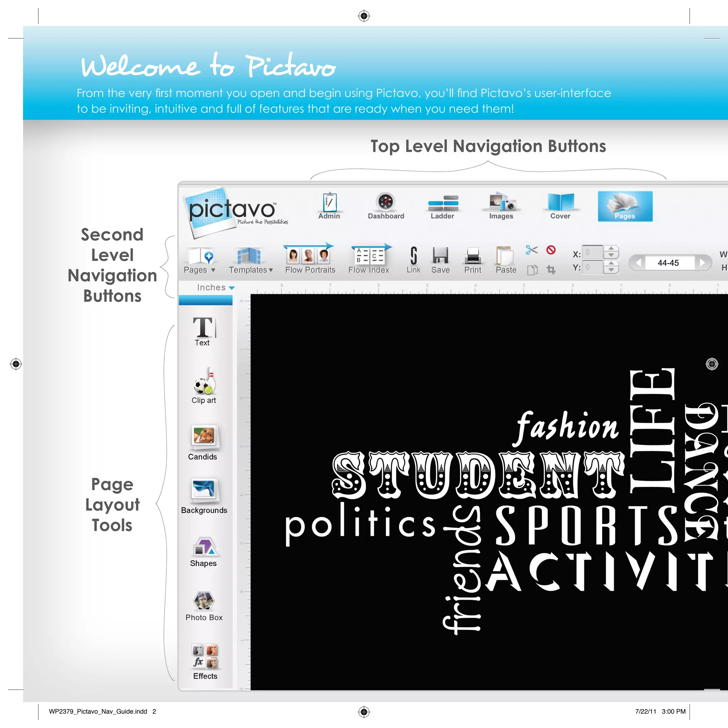Go to previous spread with left arrow

[x=638, y=263]
